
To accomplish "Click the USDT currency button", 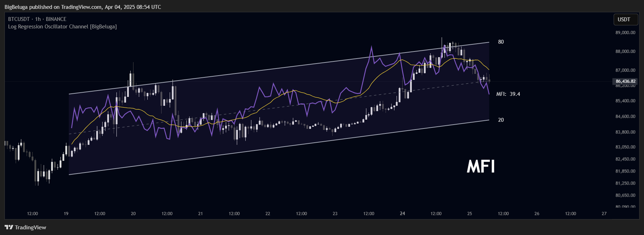I will pos(626,20).
